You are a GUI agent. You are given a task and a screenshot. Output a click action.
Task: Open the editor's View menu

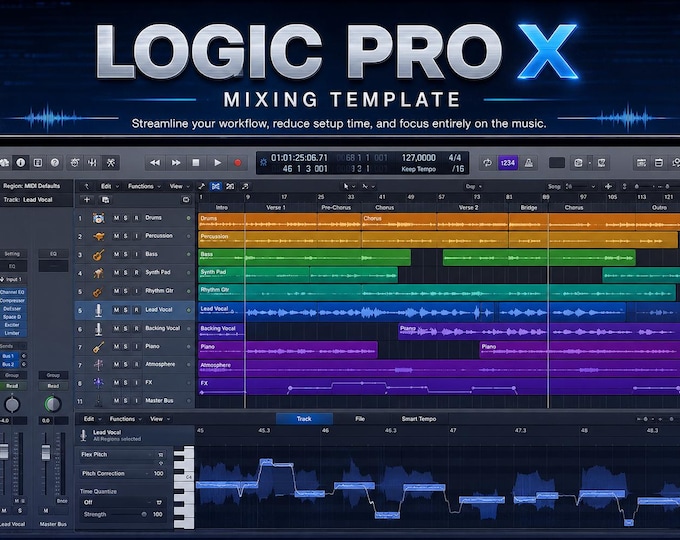tap(160, 419)
